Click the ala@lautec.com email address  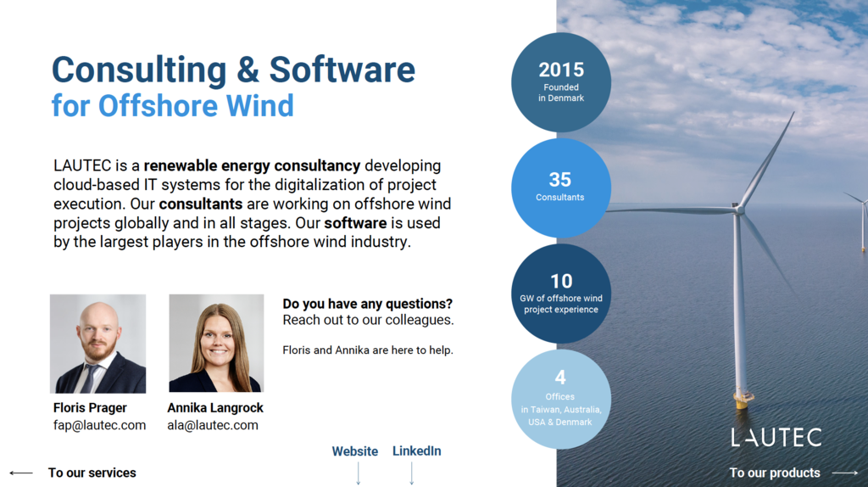(213, 425)
